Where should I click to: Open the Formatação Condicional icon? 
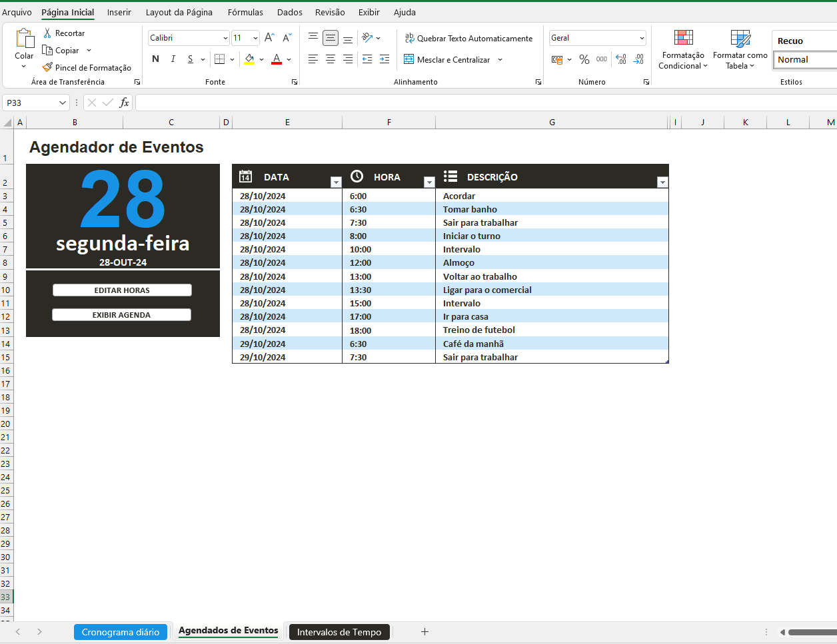[683, 38]
